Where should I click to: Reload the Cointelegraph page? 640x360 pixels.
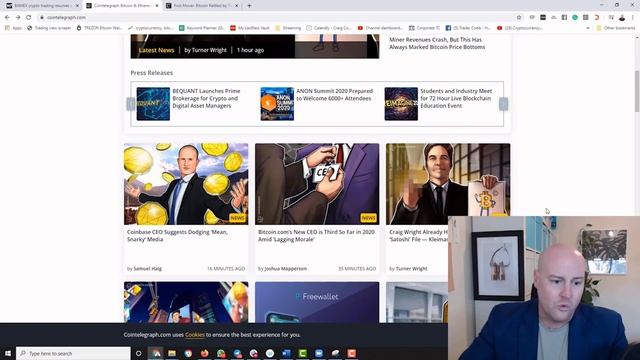(29, 18)
